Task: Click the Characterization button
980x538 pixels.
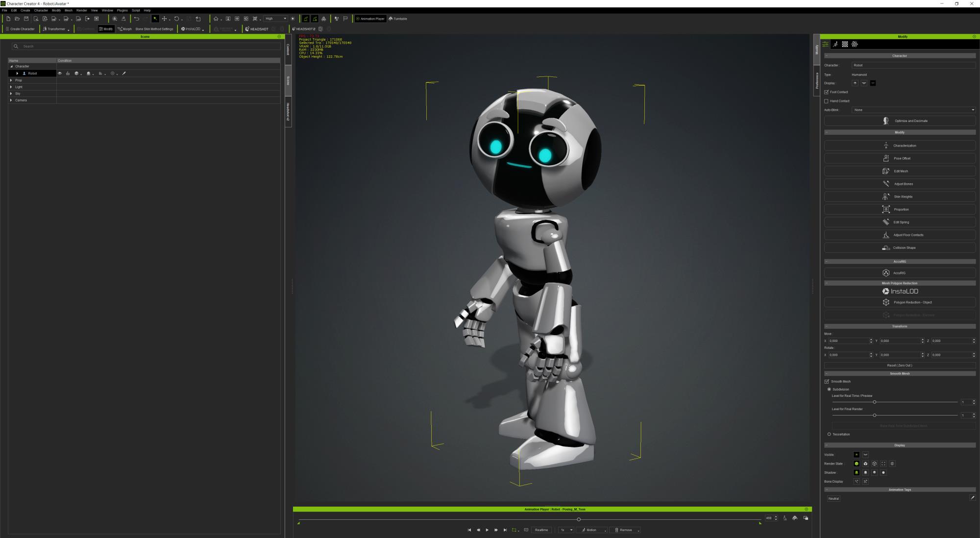Action: click(x=900, y=146)
